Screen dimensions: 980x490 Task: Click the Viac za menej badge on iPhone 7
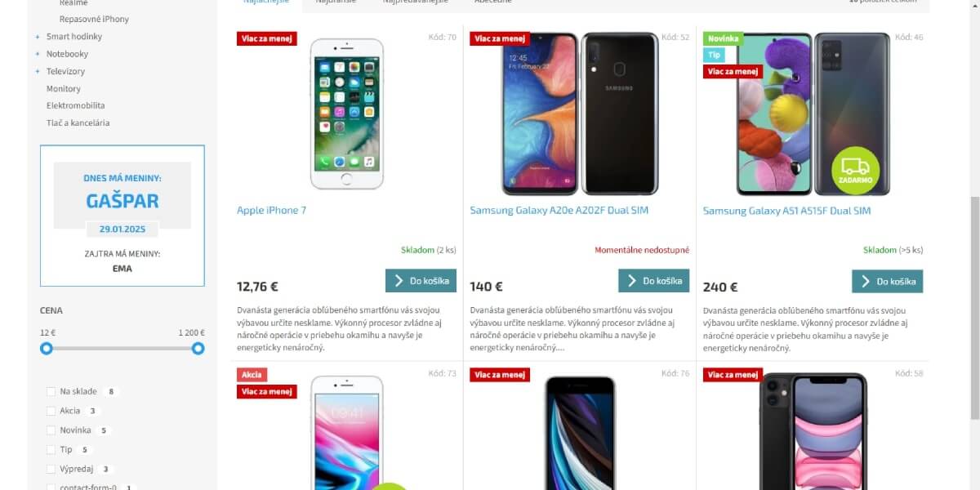click(x=267, y=38)
